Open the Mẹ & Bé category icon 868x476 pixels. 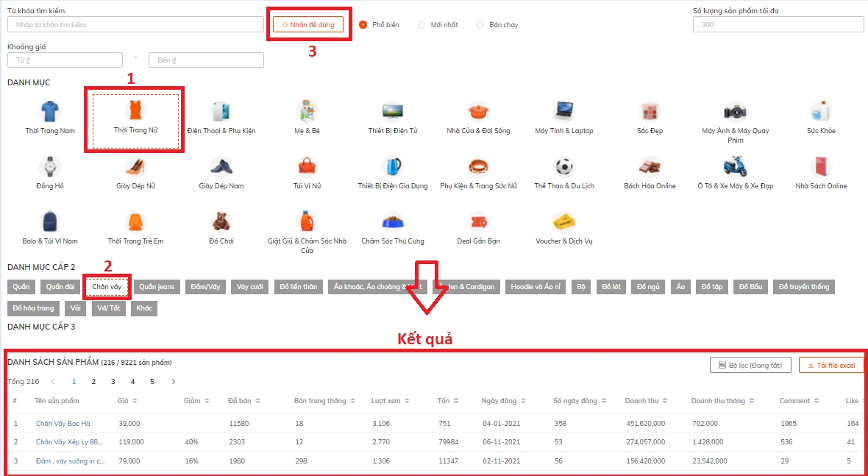307,112
